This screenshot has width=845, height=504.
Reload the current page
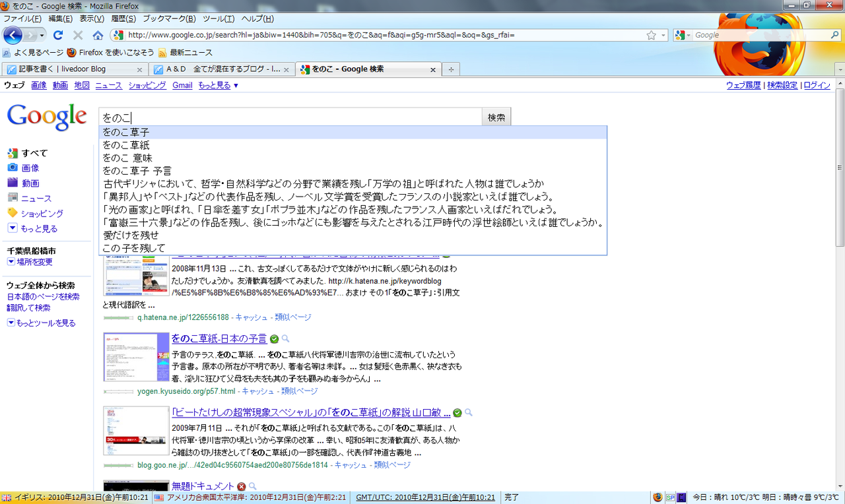[x=58, y=35]
